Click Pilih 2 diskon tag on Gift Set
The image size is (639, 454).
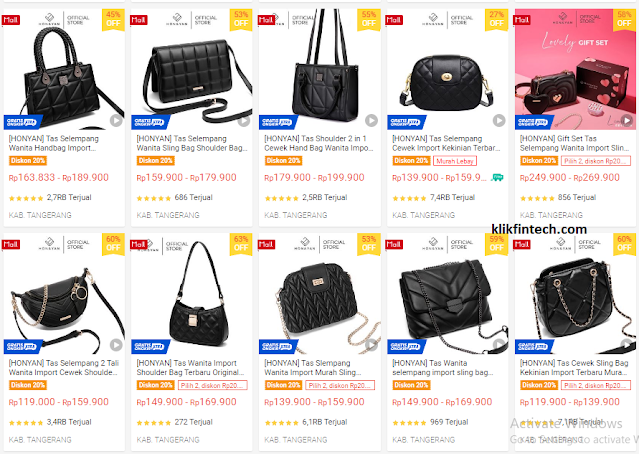click(x=596, y=161)
